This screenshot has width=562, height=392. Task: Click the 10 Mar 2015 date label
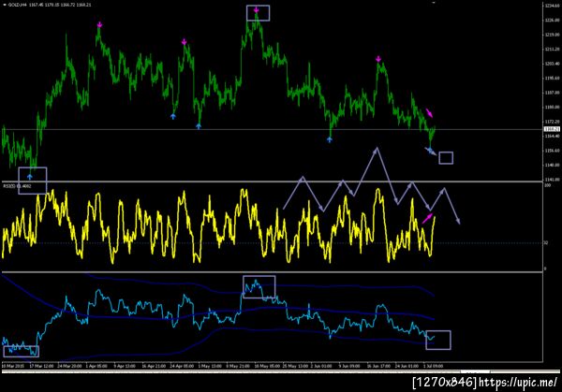tap(13, 366)
